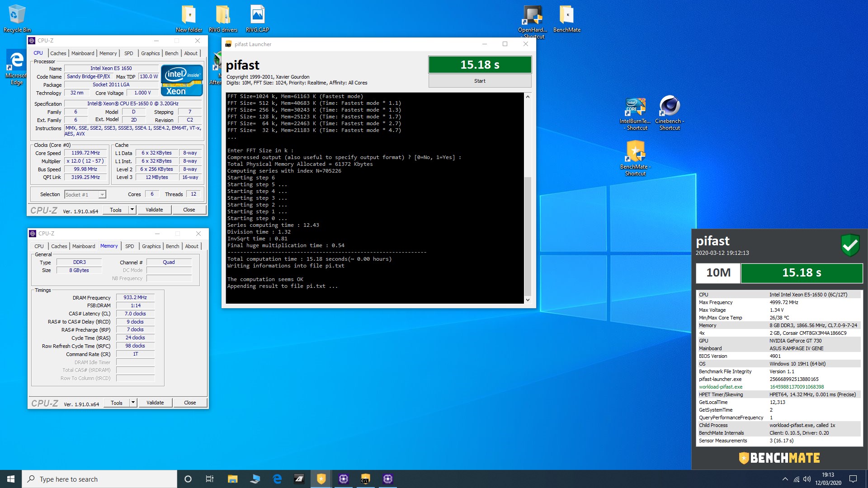Screen dimensions: 868x488
Task: Launch the Microsoft Edge desktop shortcut
Action: [17, 67]
